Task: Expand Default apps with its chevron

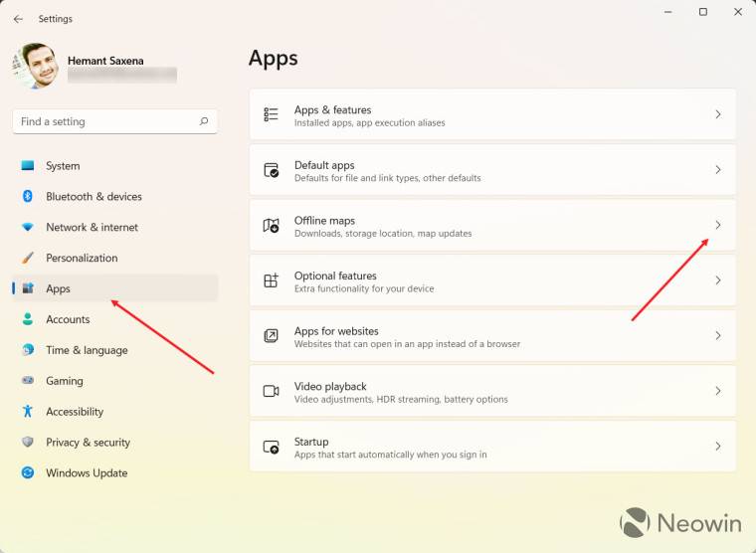Action: 718,170
